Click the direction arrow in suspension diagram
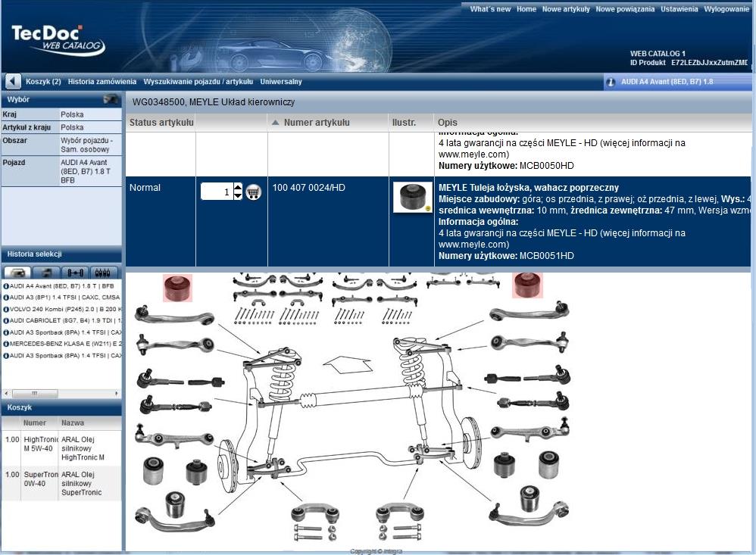The image size is (756, 555). [347, 364]
